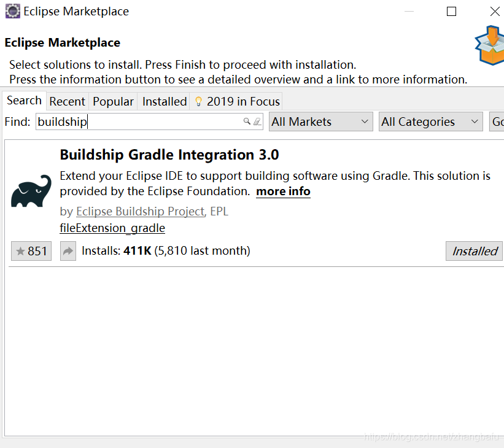Click the Installed button for Buildship
Image resolution: width=504 pixels, height=448 pixels.
pyautogui.click(x=474, y=251)
